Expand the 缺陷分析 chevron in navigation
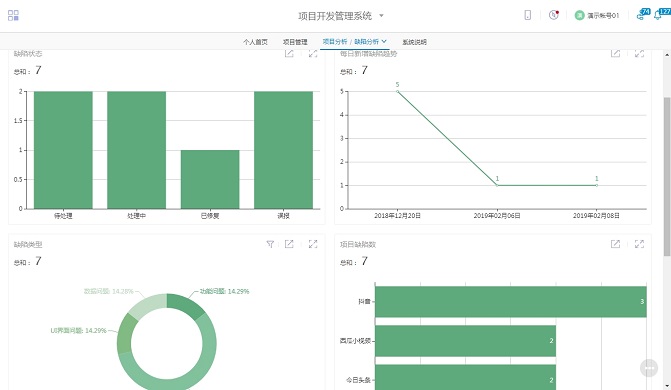The height and width of the screenshot is (390, 671). 384,41
